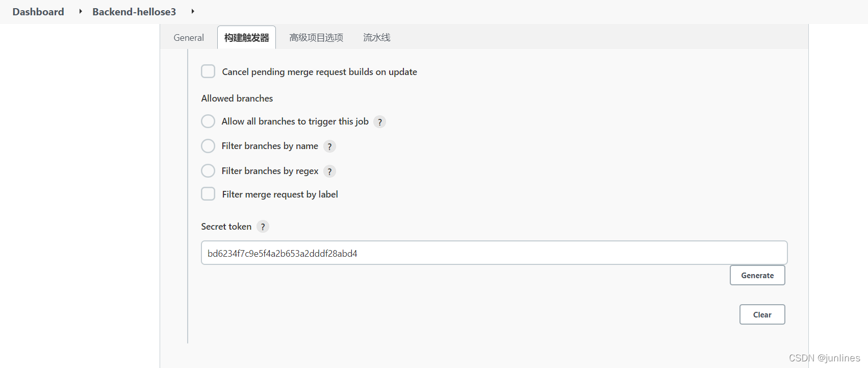Switch to the 流水线 tab
Screen dimensions: 868x368
[x=377, y=38]
